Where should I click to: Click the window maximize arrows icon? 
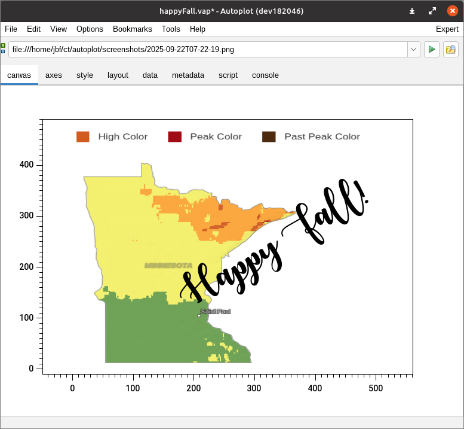pos(432,11)
